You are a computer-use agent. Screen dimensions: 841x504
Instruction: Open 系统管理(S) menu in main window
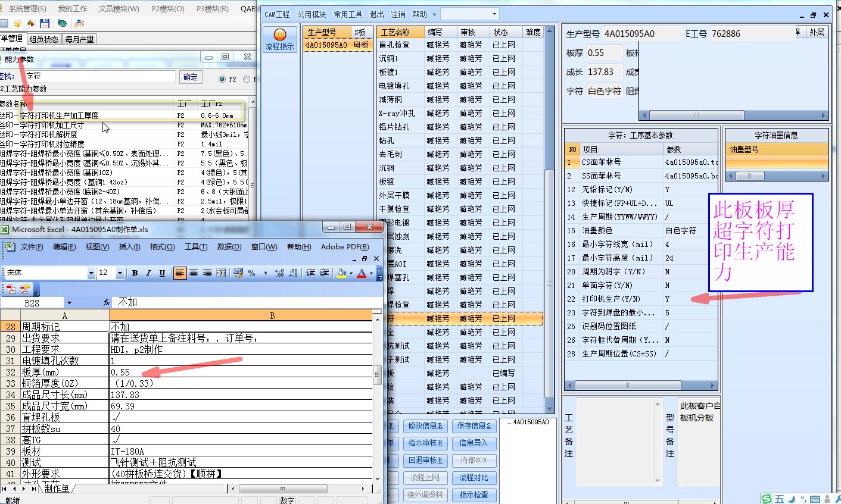coord(27,8)
